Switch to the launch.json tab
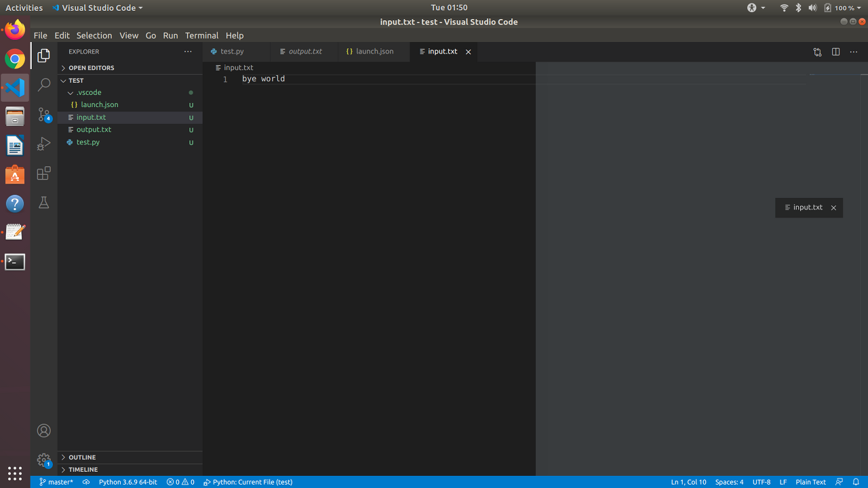The image size is (868, 488). pos(374,52)
